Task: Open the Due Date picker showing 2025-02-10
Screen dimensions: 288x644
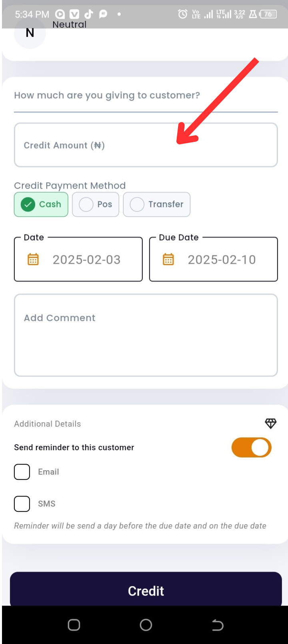Action: [214, 259]
